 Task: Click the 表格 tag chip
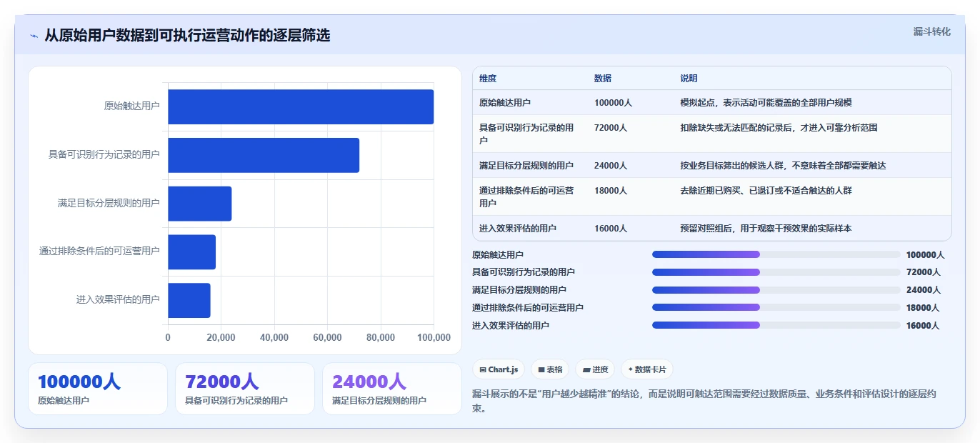coord(550,369)
